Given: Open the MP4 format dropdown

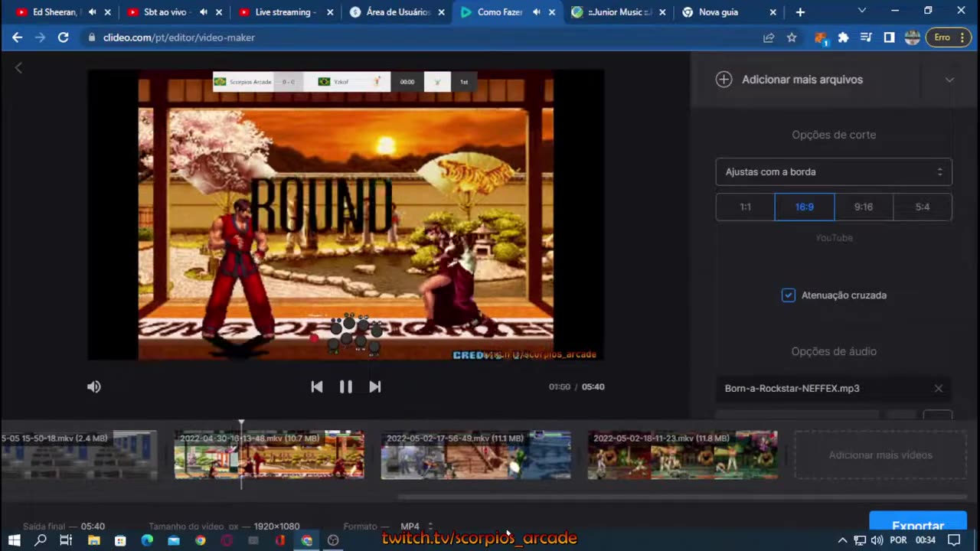Looking at the screenshot, I should [x=416, y=527].
